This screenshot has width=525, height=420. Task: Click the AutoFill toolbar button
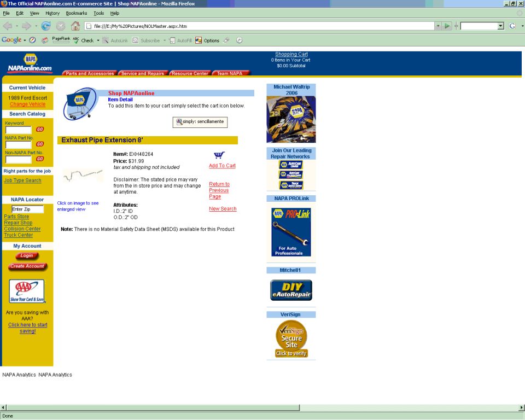click(x=180, y=40)
